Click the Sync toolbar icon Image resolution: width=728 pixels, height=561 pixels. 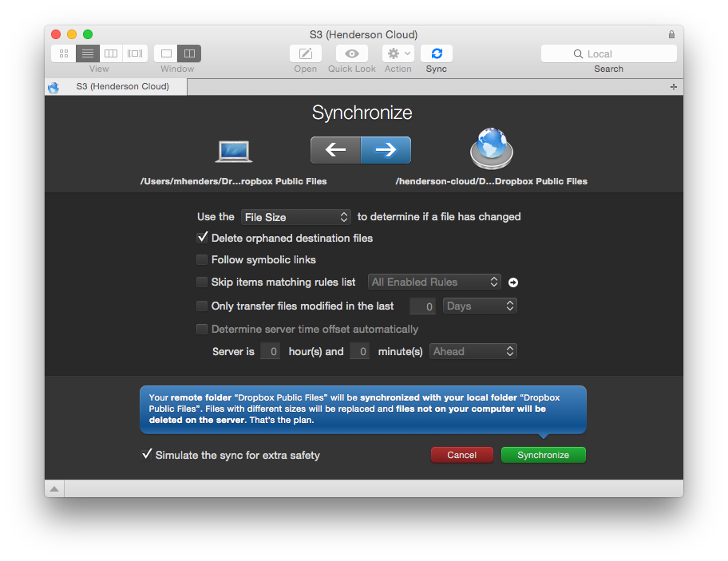[437, 53]
